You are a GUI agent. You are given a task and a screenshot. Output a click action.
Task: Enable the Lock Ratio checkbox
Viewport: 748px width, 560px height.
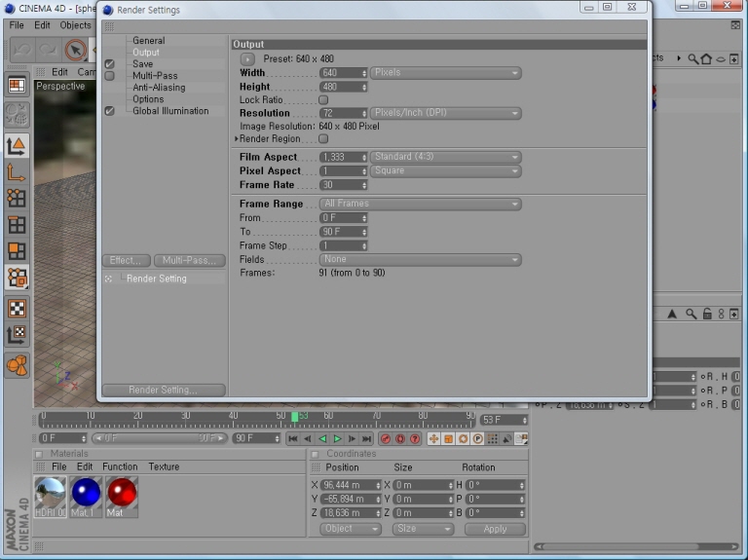[x=323, y=100]
